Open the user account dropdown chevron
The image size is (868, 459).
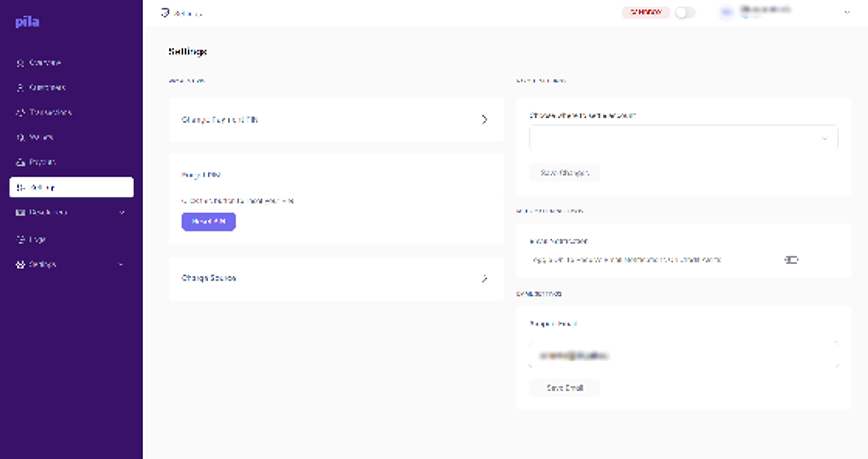click(847, 12)
